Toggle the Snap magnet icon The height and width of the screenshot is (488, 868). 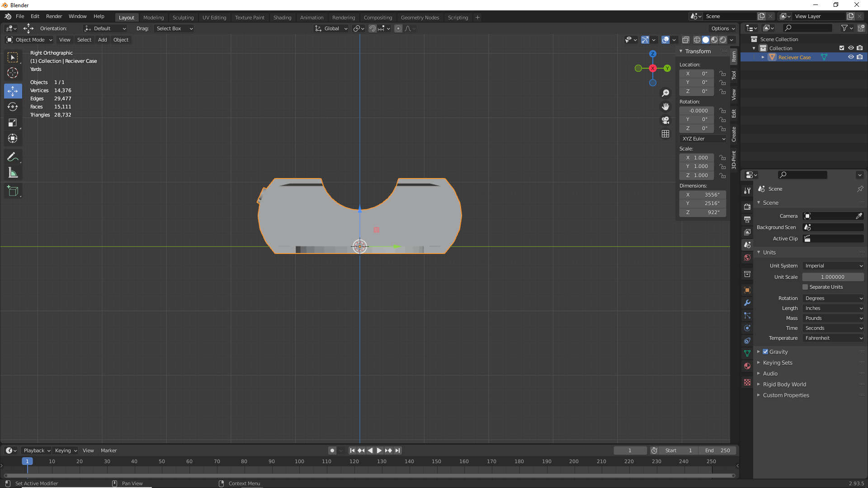[x=373, y=28]
